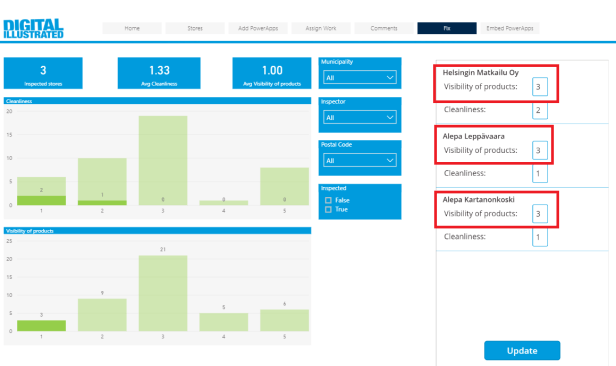Click the Alepa Leppävaara store name
Viewport: 616px width, 366px height.
473,136
